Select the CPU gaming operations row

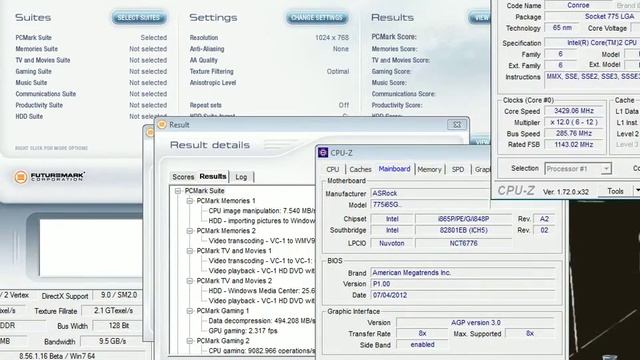coord(262,351)
